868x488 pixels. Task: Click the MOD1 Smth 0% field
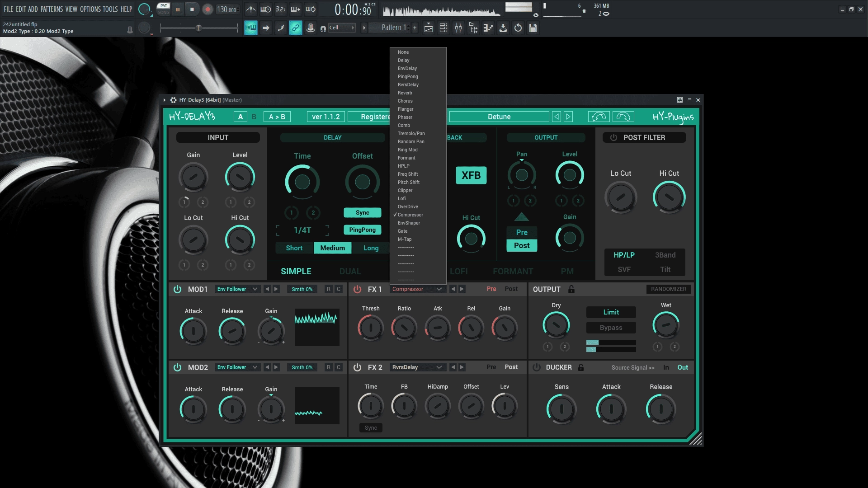point(302,289)
